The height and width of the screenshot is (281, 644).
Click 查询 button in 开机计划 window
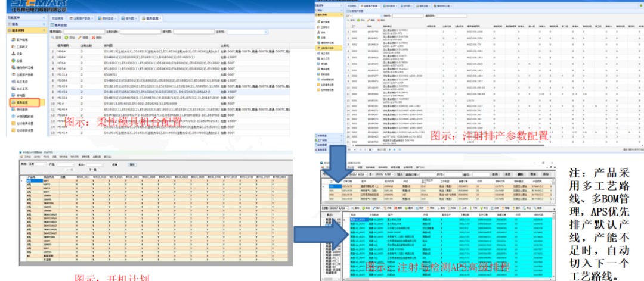pyautogui.click(x=114, y=164)
